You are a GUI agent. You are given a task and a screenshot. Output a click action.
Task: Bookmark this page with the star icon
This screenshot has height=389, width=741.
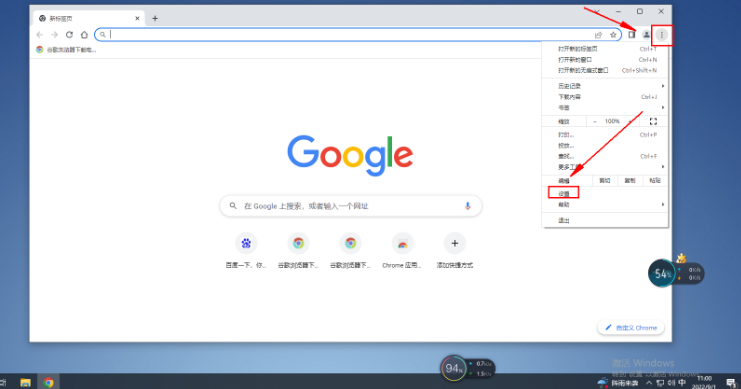click(613, 35)
